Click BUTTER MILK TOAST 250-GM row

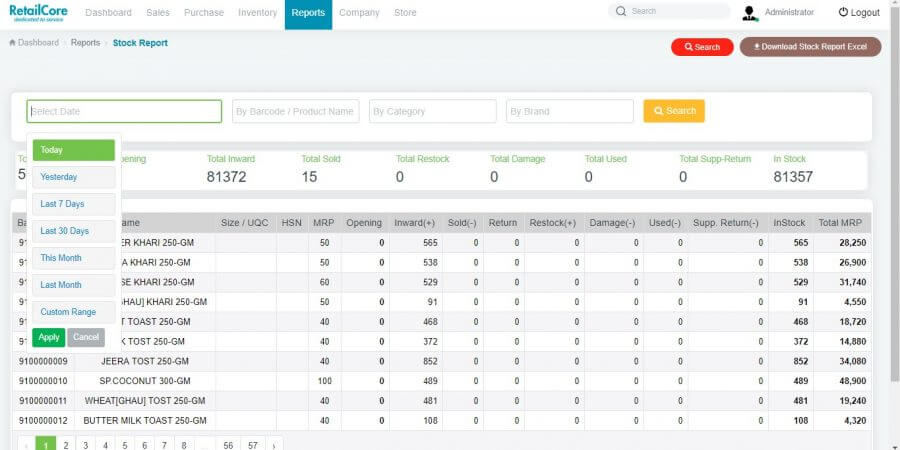coord(441,421)
